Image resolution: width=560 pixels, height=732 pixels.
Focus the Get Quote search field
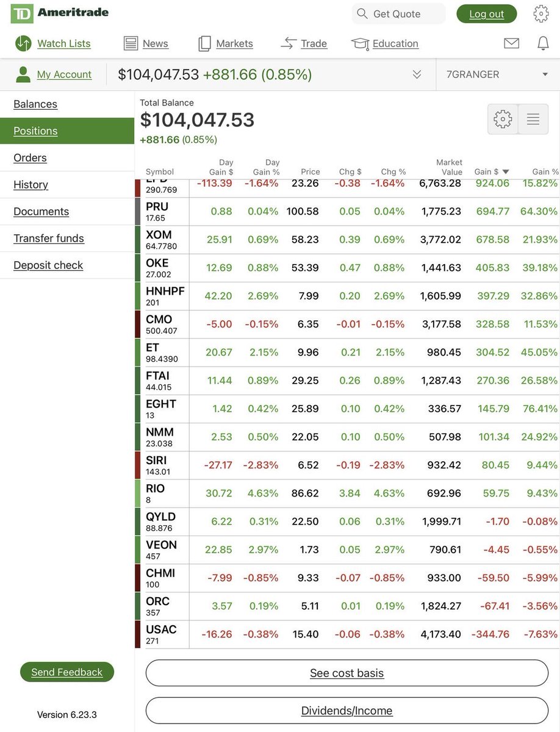pyautogui.click(x=398, y=14)
